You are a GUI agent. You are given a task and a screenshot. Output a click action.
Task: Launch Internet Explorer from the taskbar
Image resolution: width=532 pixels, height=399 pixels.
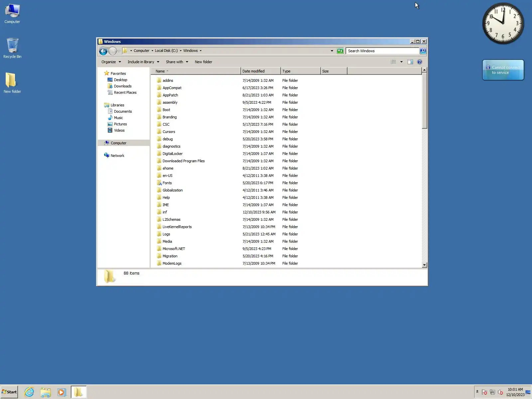tap(29, 392)
